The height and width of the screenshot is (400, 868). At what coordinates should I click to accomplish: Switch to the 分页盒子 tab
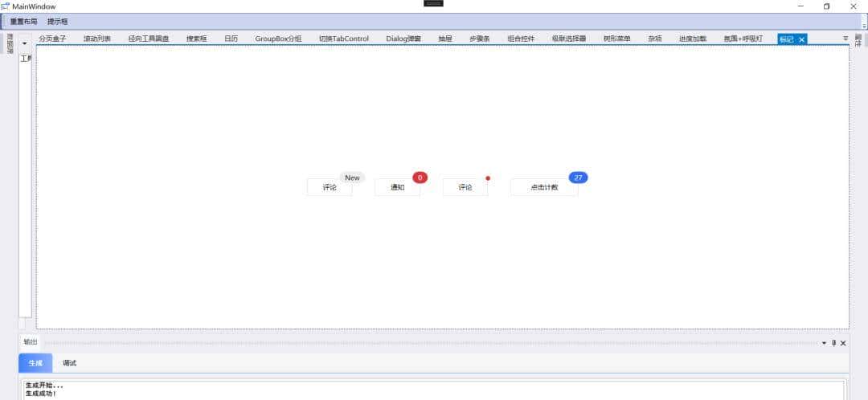tap(52, 39)
